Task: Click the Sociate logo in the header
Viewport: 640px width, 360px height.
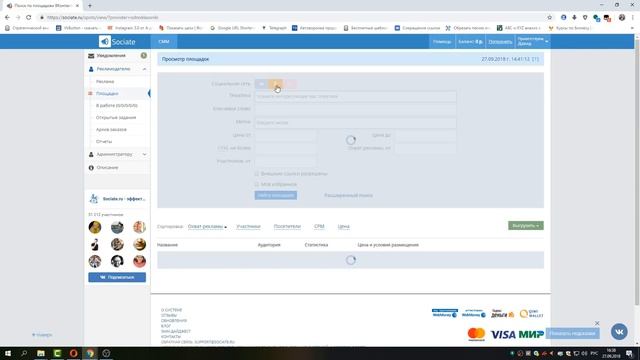Action: click(x=117, y=42)
